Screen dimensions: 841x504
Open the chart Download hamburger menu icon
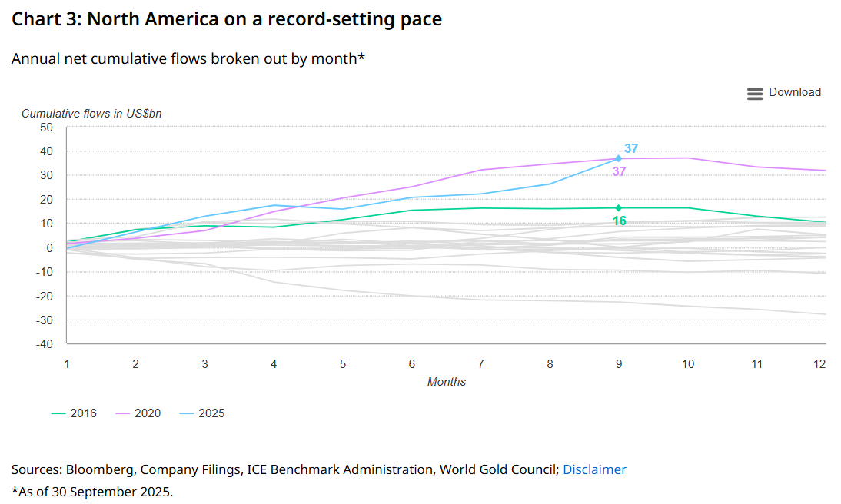pyautogui.click(x=754, y=93)
